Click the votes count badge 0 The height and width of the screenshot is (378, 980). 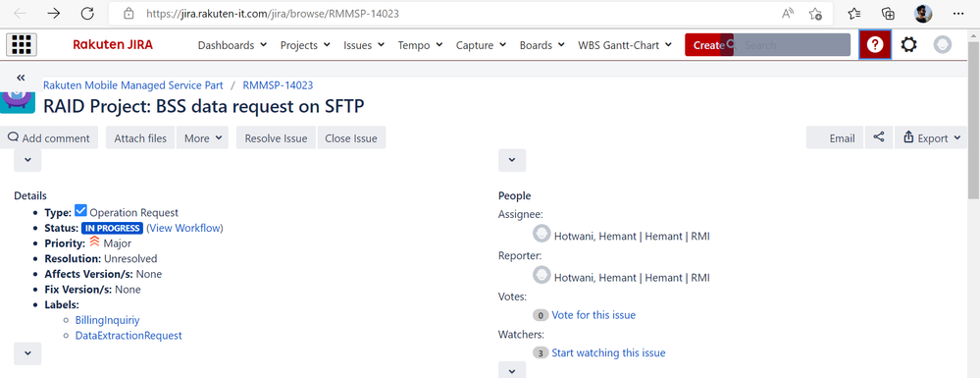click(x=541, y=315)
